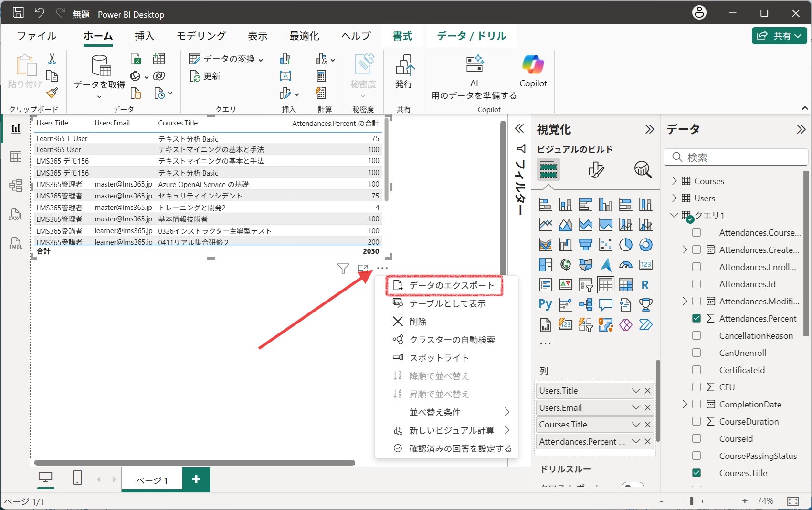
Task: Select the Python visual
Action: [x=544, y=304]
